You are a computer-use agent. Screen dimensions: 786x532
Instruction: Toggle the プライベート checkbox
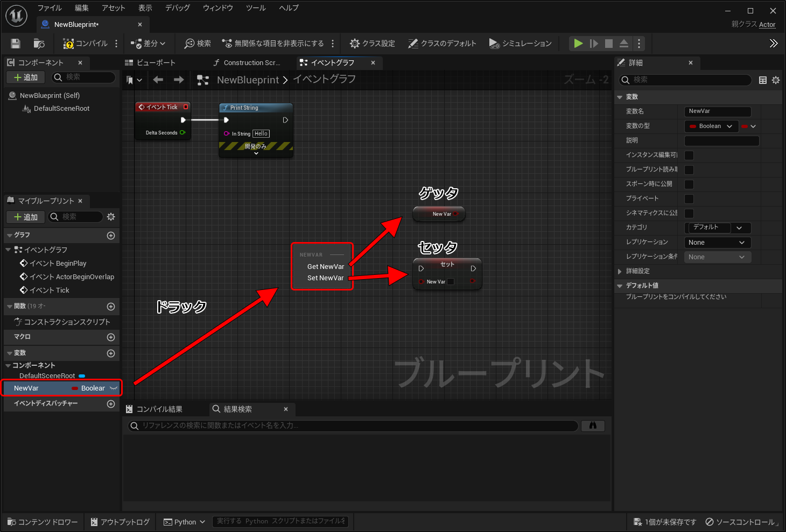coord(689,199)
